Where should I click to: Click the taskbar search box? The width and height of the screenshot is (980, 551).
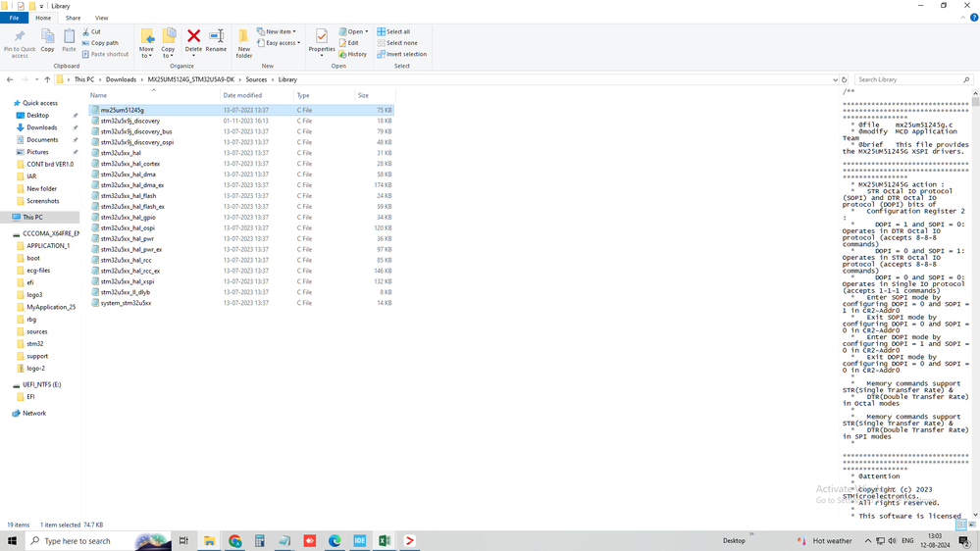(97, 541)
